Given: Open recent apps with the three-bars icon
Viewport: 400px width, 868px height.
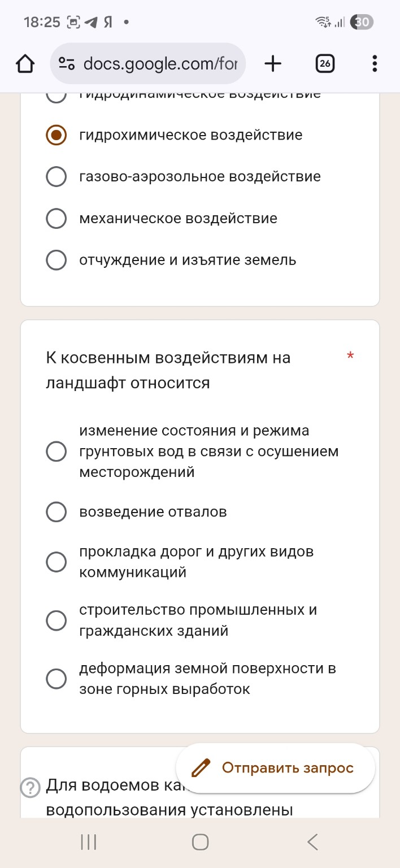Looking at the screenshot, I should point(88,841).
